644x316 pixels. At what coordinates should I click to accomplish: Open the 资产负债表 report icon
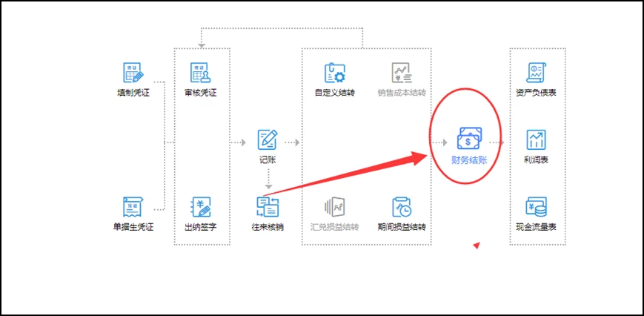click(536, 73)
